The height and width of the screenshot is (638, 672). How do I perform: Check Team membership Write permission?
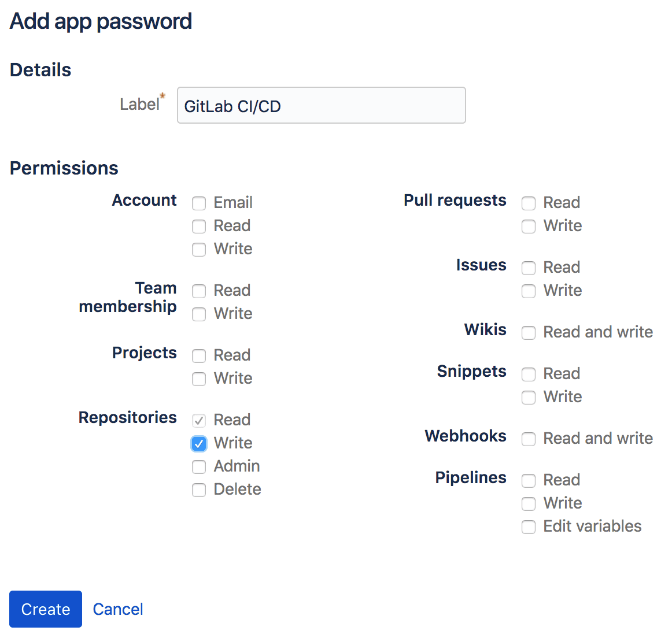tap(199, 314)
